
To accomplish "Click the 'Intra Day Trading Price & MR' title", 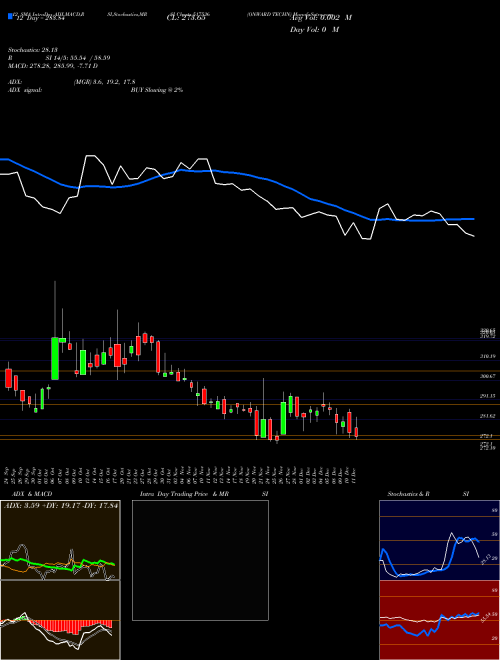I will tap(184, 494).
